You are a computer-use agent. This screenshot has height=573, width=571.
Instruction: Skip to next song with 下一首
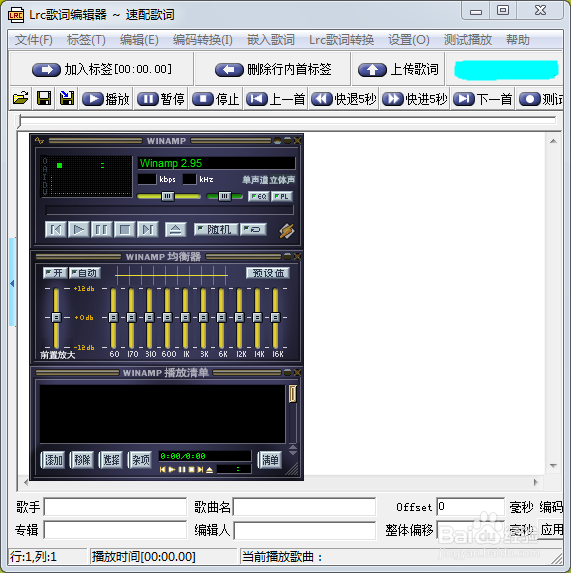(483, 99)
